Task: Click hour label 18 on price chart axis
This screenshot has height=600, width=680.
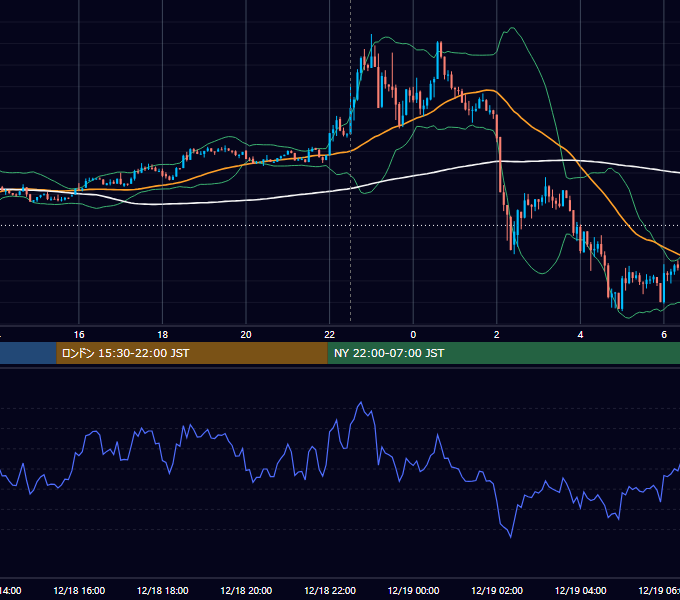Action: click(163, 335)
